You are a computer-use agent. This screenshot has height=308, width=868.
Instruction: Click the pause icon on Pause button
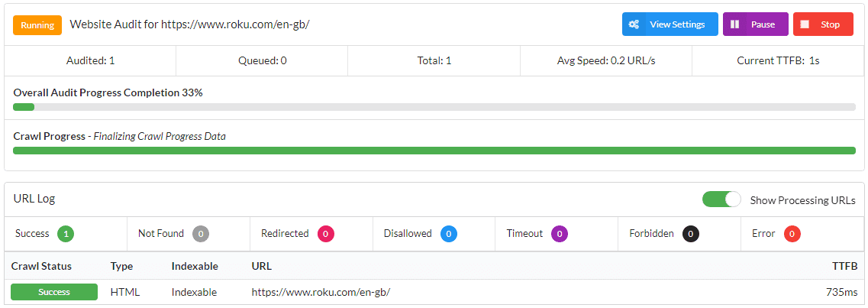coord(734,24)
